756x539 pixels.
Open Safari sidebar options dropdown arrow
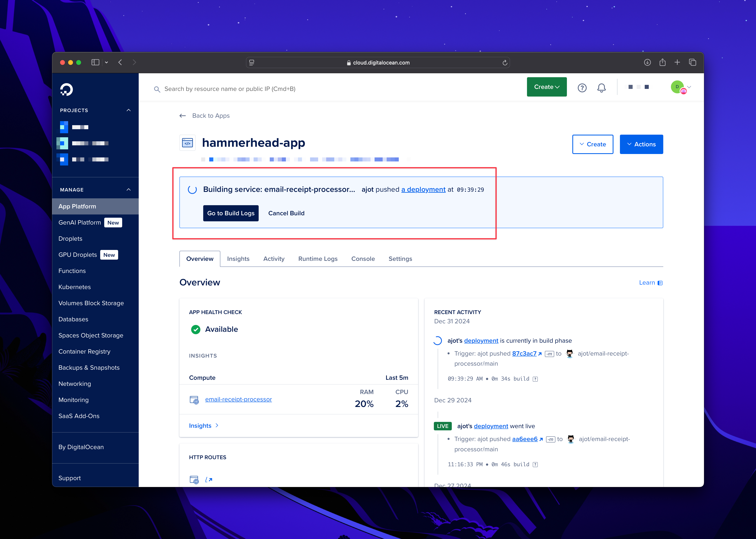pyautogui.click(x=106, y=62)
